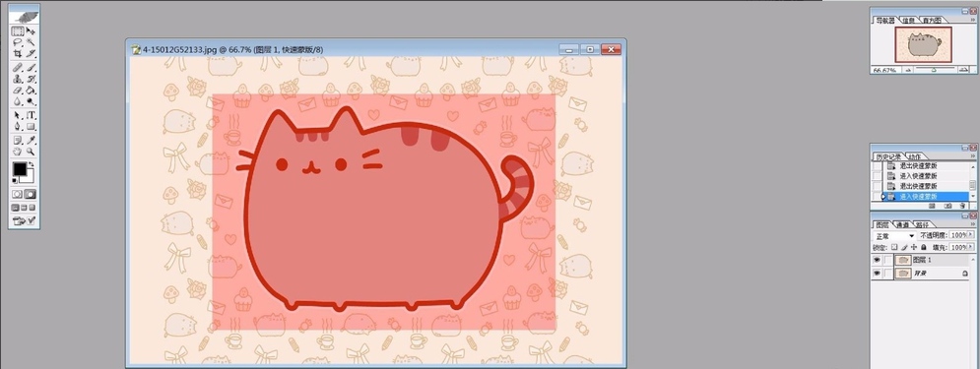The width and height of the screenshot is (980, 369).
Task: Select the Crop tool
Action: [x=18, y=54]
